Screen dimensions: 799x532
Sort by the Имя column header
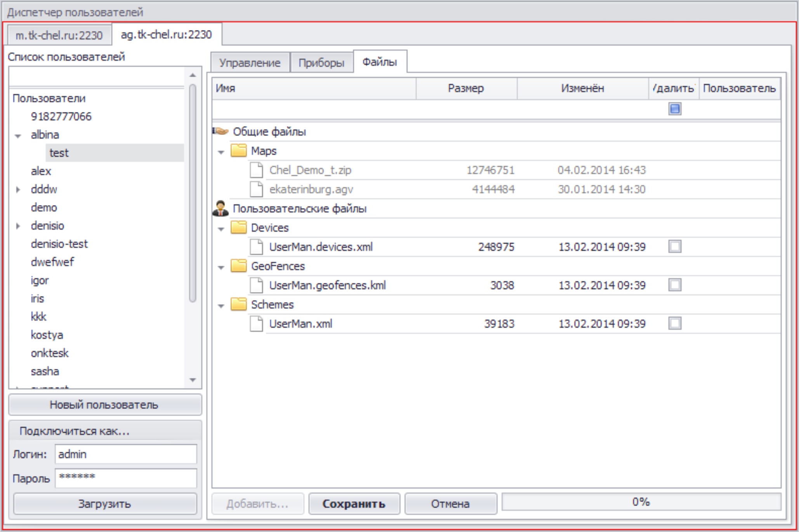point(314,88)
